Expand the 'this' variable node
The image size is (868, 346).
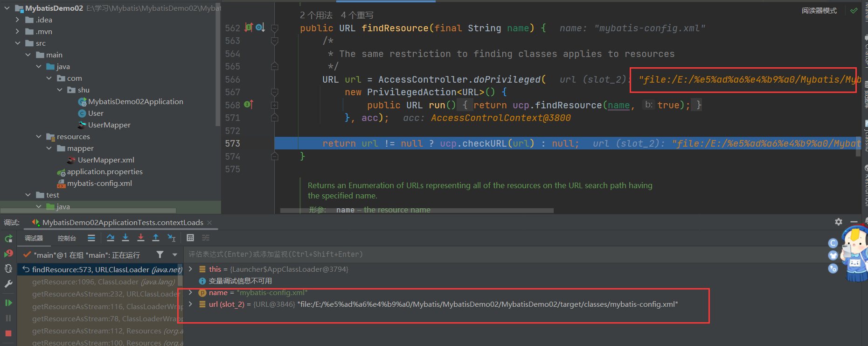click(190, 269)
